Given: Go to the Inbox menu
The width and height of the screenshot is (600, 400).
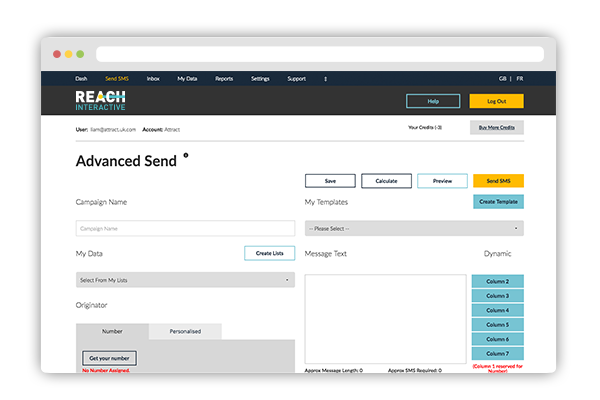Looking at the screenshot, I should pos(153,78).
